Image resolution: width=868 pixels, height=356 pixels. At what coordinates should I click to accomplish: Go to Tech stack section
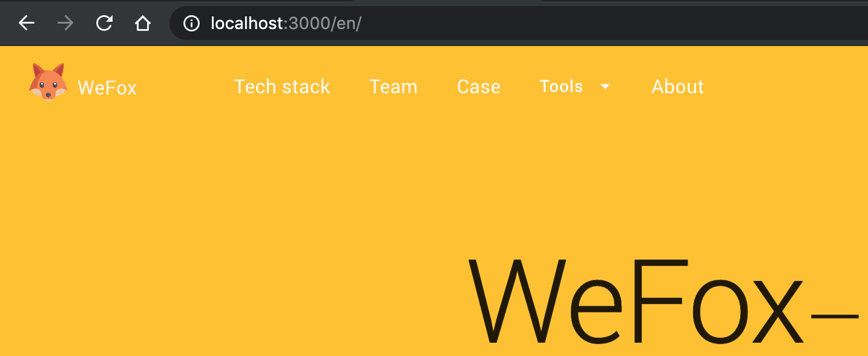pos(282,87)
